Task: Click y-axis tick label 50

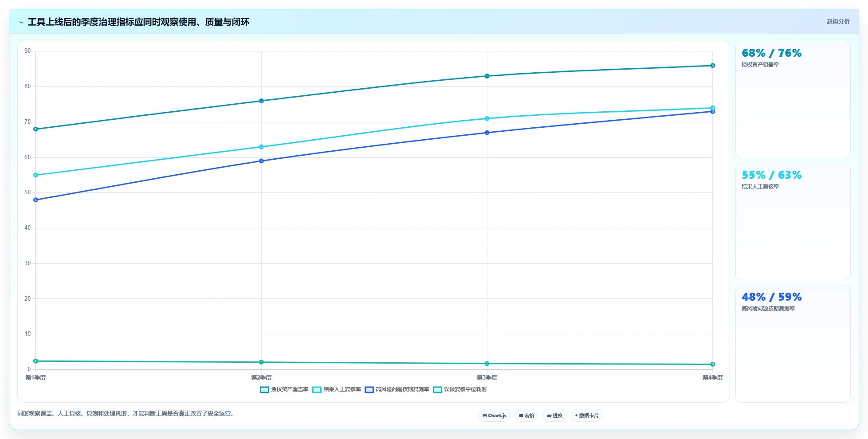Action: pyautogui.click(x=27, y=192)
